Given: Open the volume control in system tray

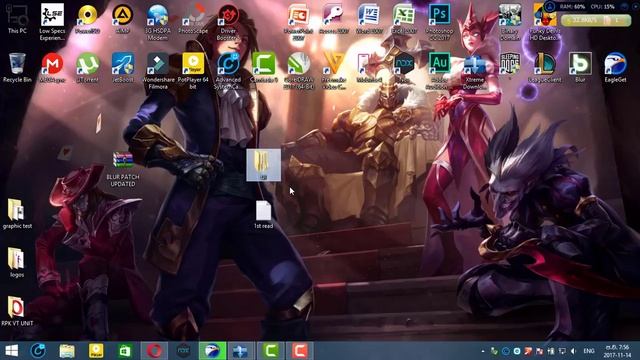Looking at the screenshot, I should coord(573,351).
